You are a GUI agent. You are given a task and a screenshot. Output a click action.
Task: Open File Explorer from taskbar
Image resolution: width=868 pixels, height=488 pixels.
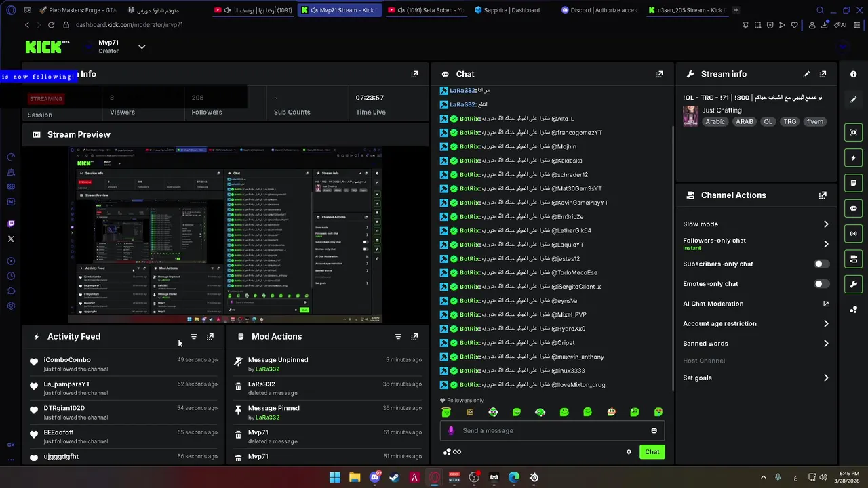(x=355, y=477)
